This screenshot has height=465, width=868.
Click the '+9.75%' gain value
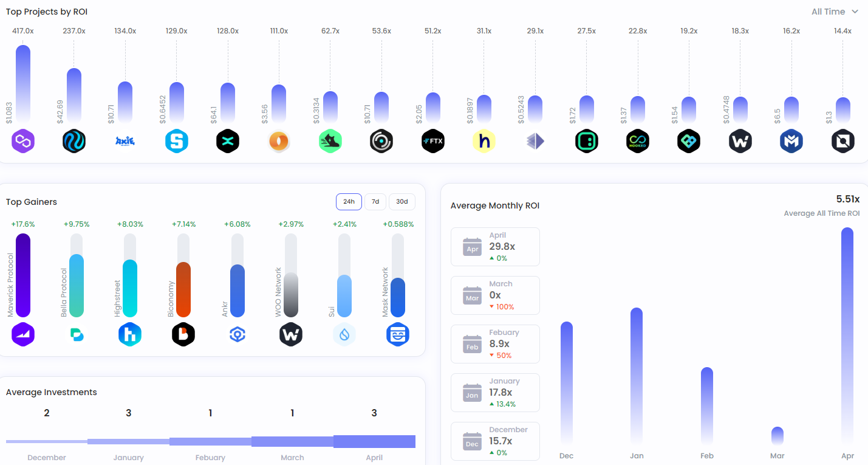[77, 224]
